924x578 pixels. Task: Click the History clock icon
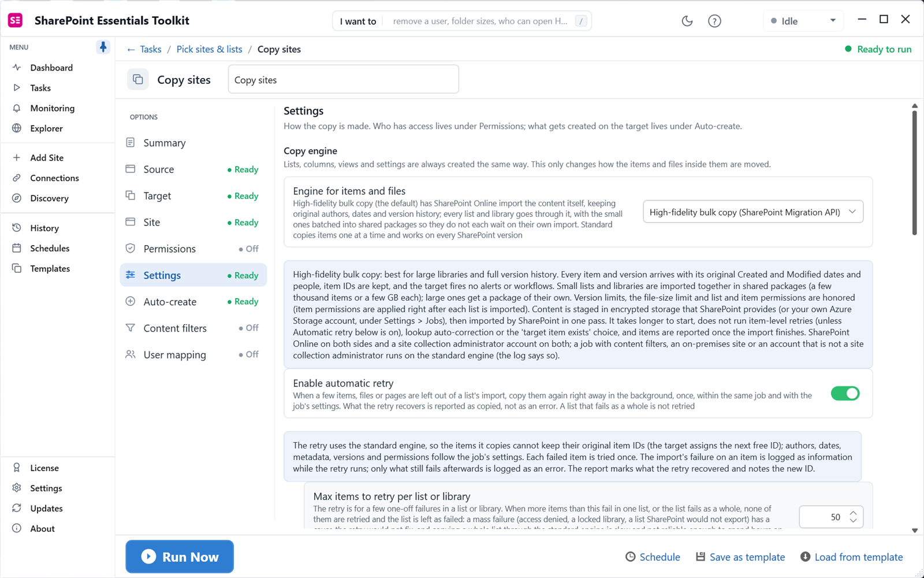pos(17,228)
